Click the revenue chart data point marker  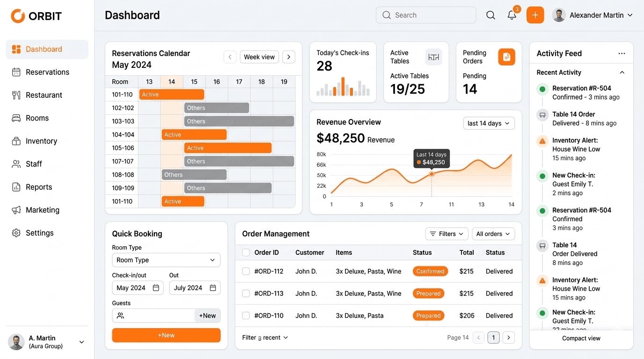point(432,174)
